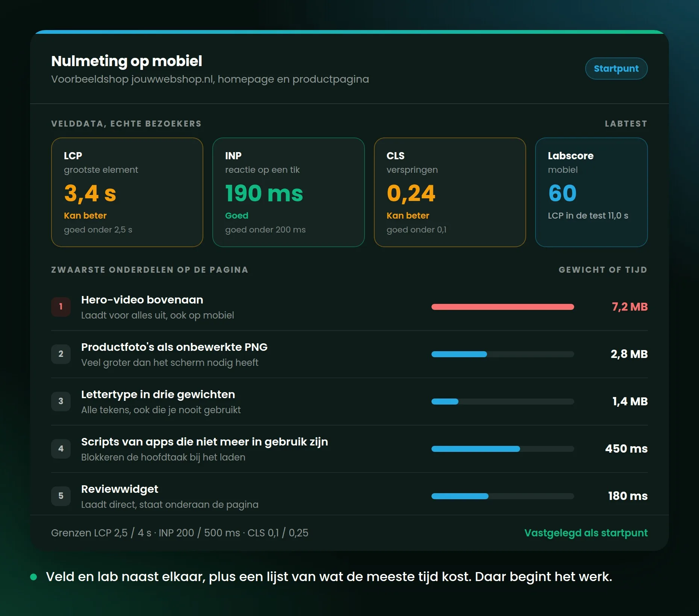Click the 'GEWICHT OF TIJD' column label
699x616 pixels.
tap(603, 270)
